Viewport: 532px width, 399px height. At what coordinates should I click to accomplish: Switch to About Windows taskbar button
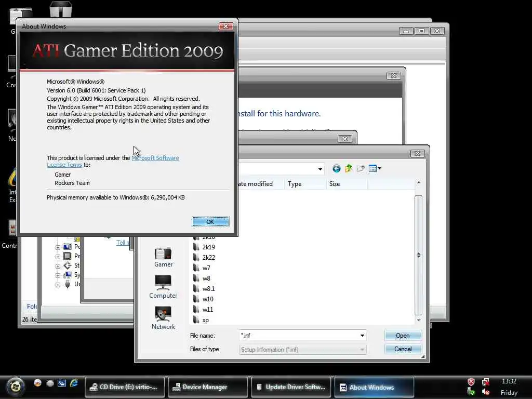[x=374, y=387]
